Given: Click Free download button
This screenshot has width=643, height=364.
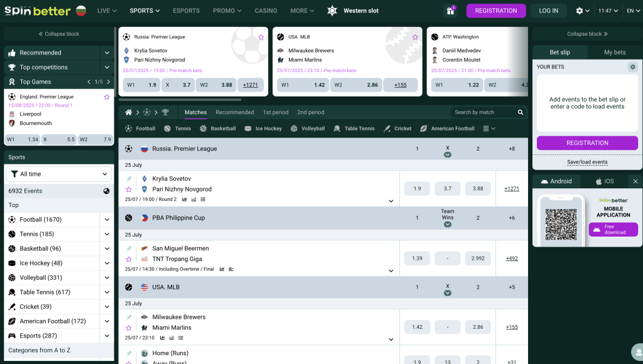Looking at the screenshot, I should click(x=613, y=230).
